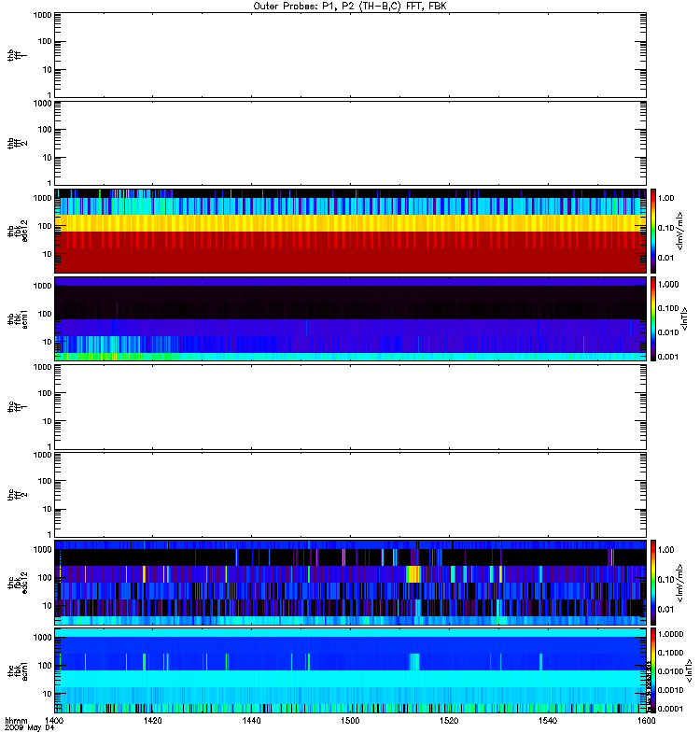
Task: Click the 'thc fbk scm1' y-axis label
Action: (18, 670)
